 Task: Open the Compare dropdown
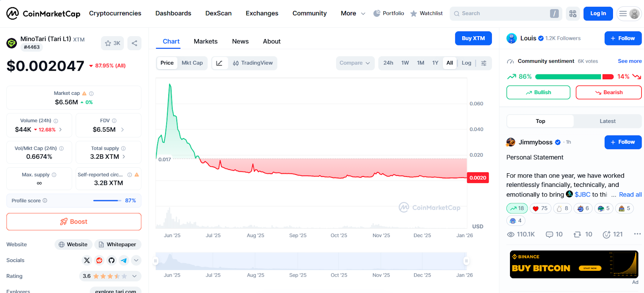355,63
